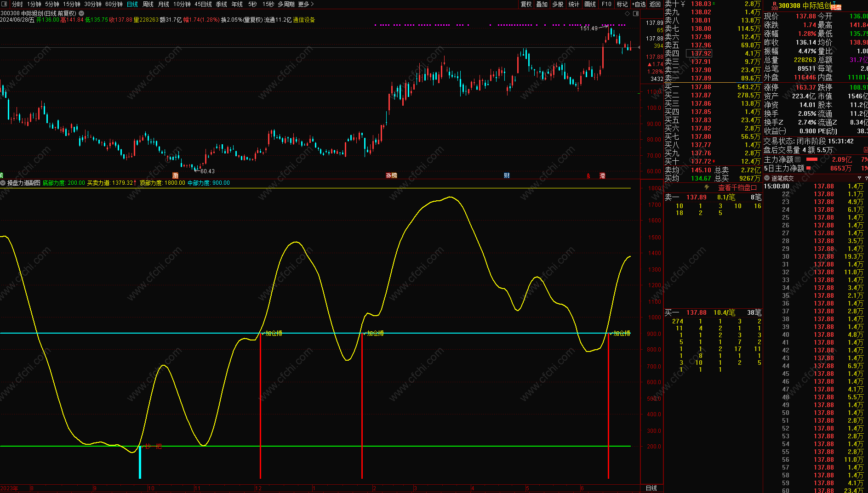
Task: Click the diamond marker icon above chart
Action: tap(628, 13)
